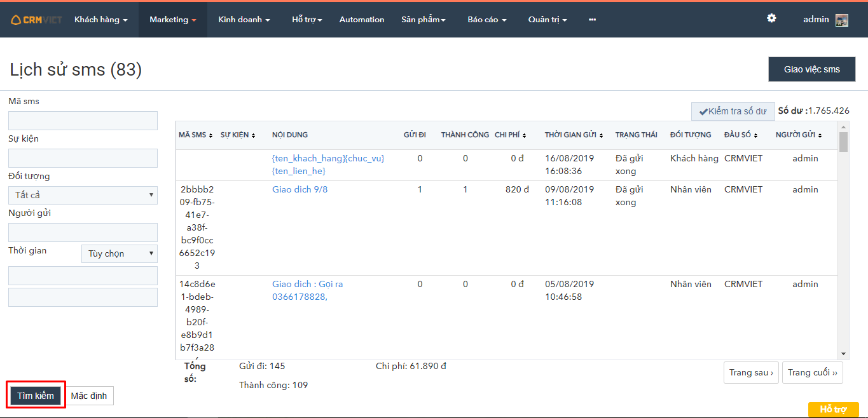This screenshot has height=418, width=868.
Task: Open Hỗ trợ dropdown menu in navbar
Action: (x=307, y=20)
